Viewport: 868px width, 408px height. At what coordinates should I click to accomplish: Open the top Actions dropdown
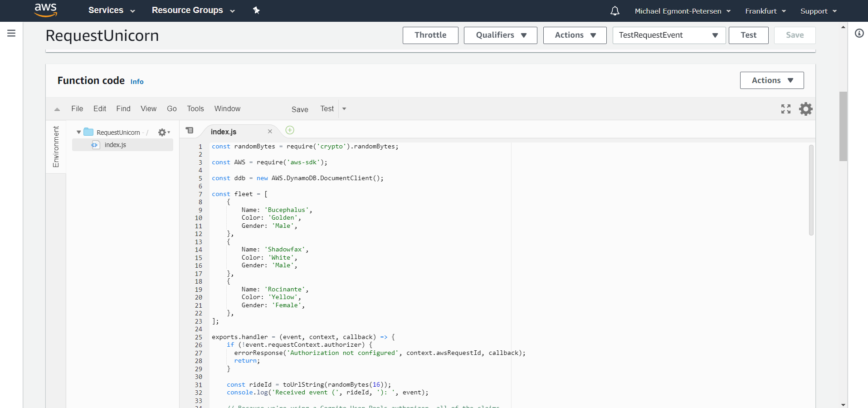tap(575, 35)
